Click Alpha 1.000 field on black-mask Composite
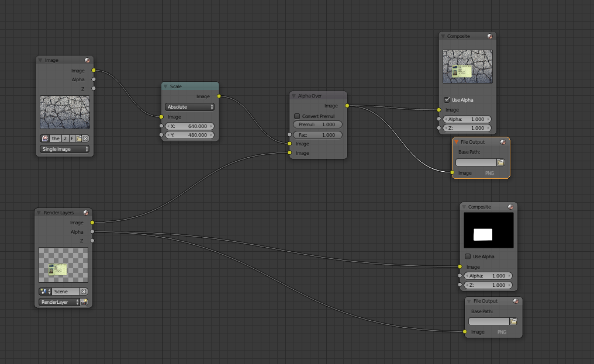 [x=488, y=276]
